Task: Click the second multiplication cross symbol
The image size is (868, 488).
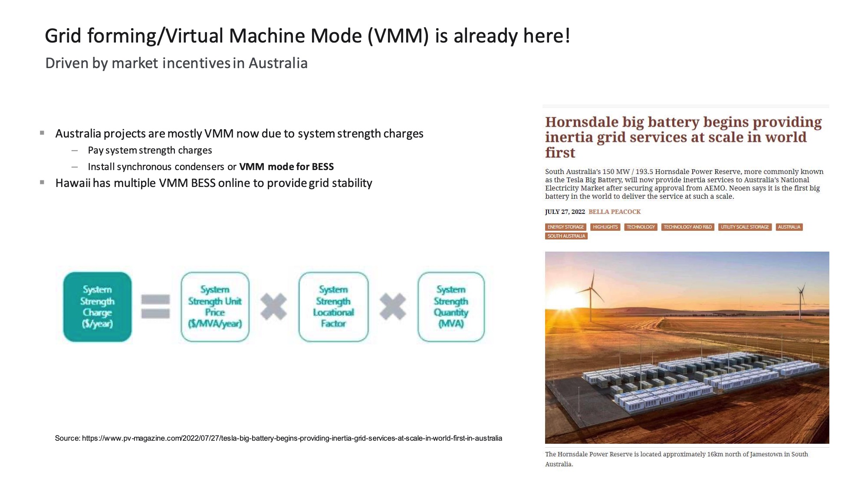Action: [x=393, y=306]
